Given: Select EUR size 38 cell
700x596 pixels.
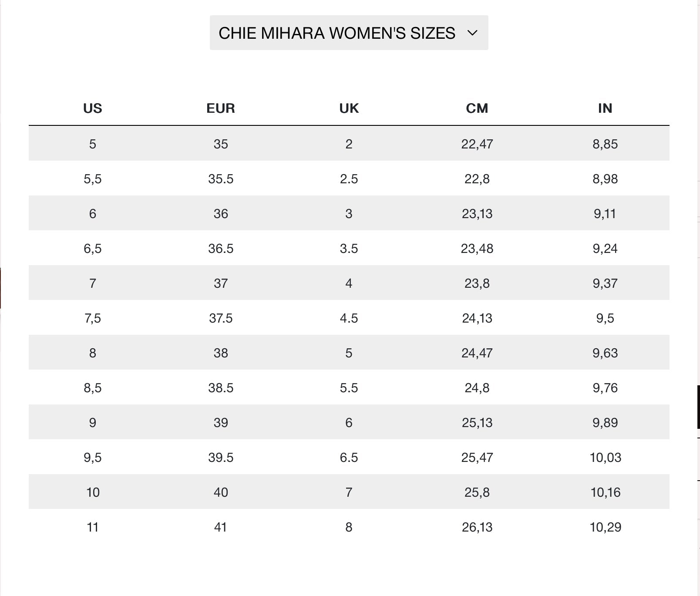Looking at the screenshot, I should 221,353.
